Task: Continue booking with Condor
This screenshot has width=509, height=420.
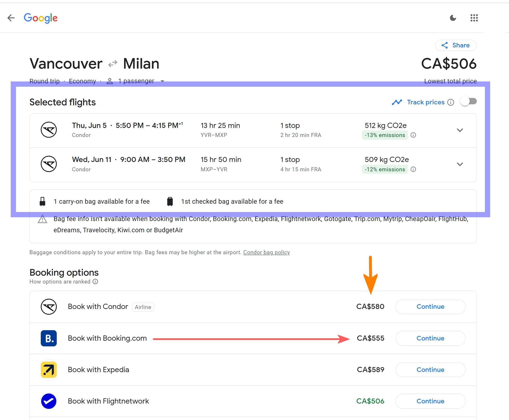Action: (x=430, y=307)
